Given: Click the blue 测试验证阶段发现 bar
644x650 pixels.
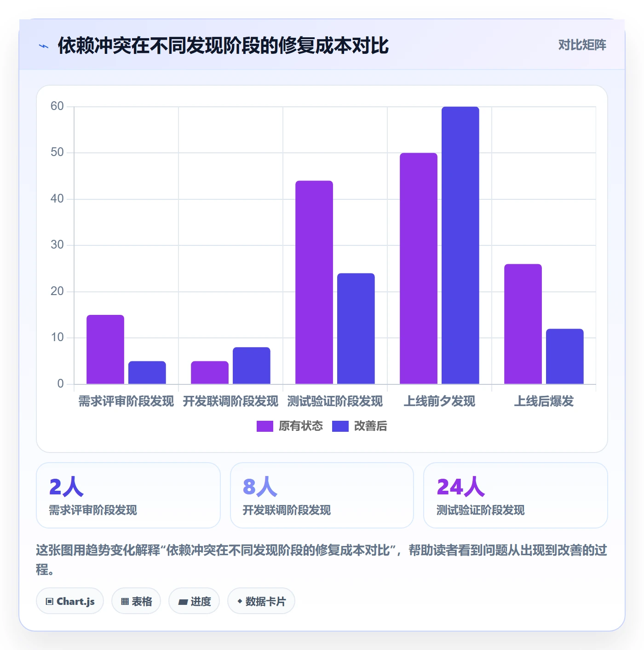Looking at the screenshot, I should point(356,329).
